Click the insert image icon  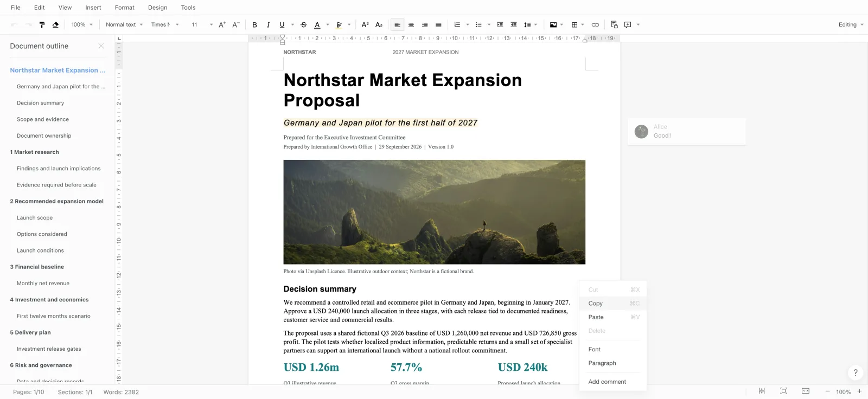pos(553,24)
